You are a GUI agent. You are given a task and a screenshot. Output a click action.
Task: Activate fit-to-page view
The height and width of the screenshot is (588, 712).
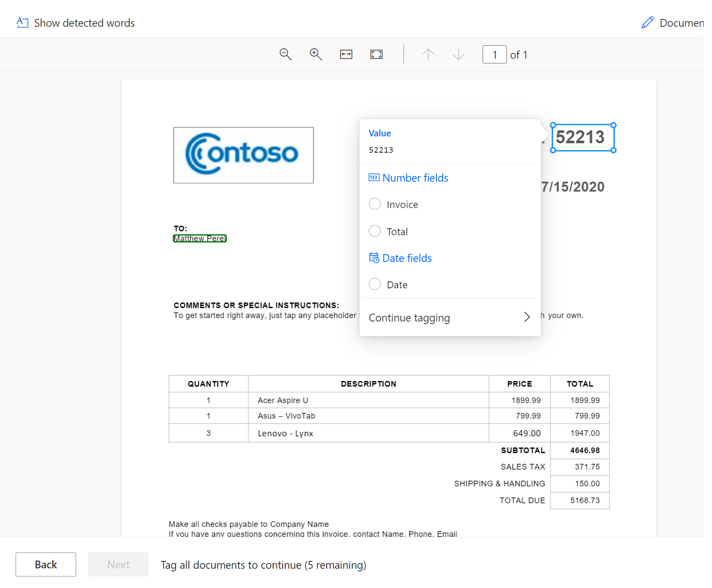(376, 54)
